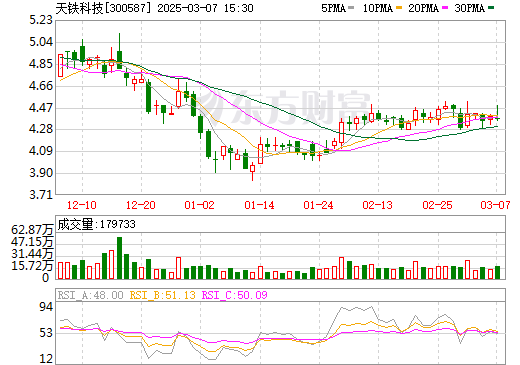The height and width of the screenshot is (365, 520).
Task: Click the 03-07 date label
Action: coord(495,205)
